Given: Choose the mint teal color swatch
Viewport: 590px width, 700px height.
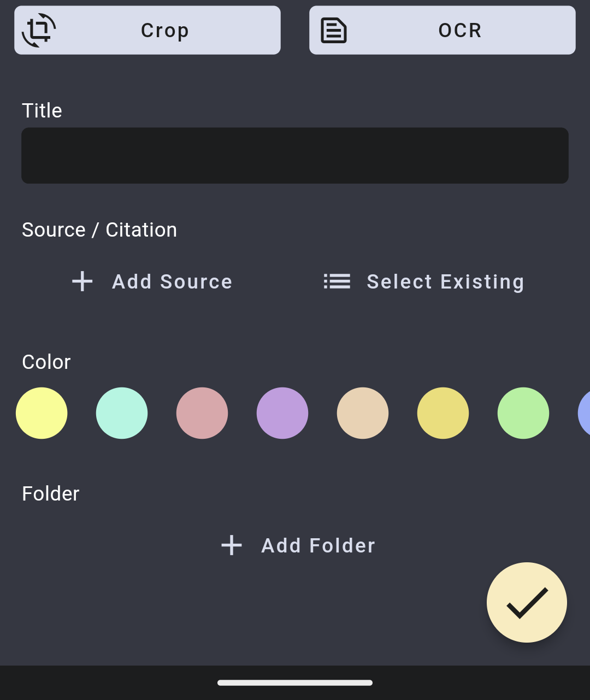Looking at the screenshot, I should [x=122, y=413].
